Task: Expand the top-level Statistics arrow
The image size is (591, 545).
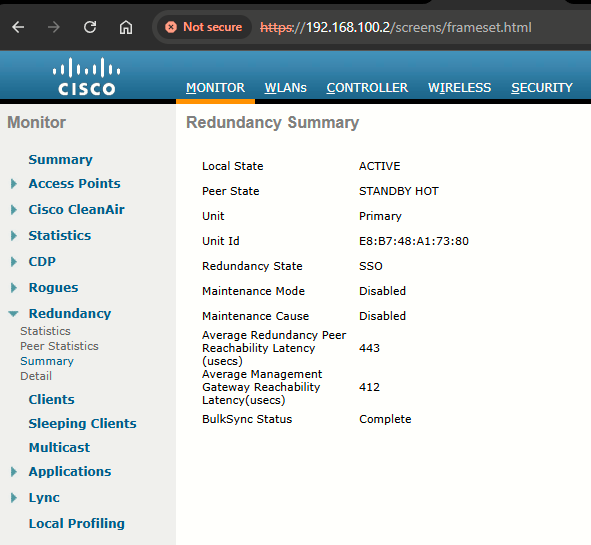Action: tap(14, 236)
